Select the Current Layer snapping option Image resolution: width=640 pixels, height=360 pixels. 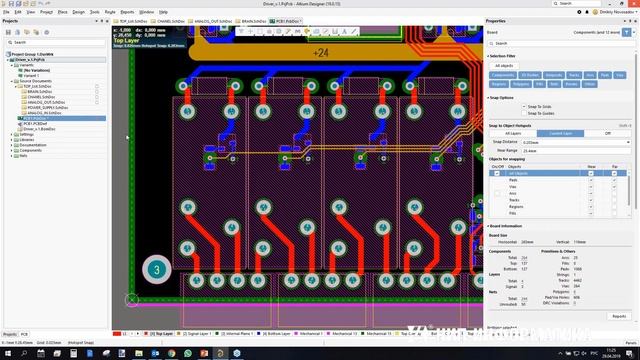coord(560,133)
